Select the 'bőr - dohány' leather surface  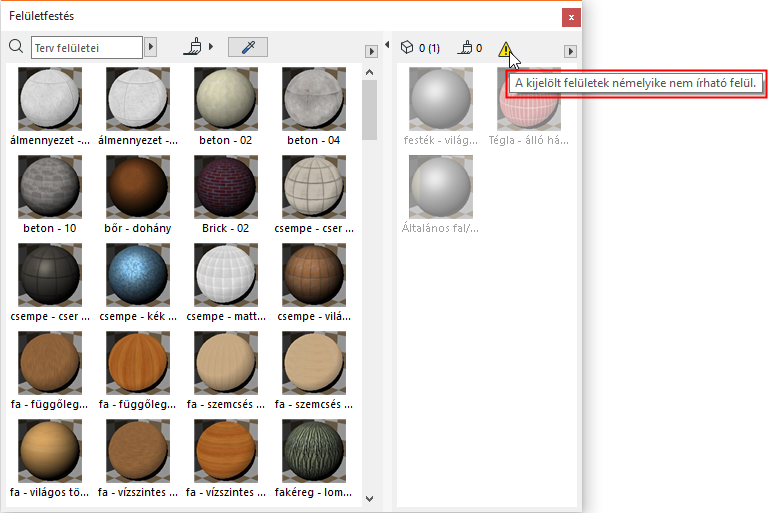pos(138,186)
